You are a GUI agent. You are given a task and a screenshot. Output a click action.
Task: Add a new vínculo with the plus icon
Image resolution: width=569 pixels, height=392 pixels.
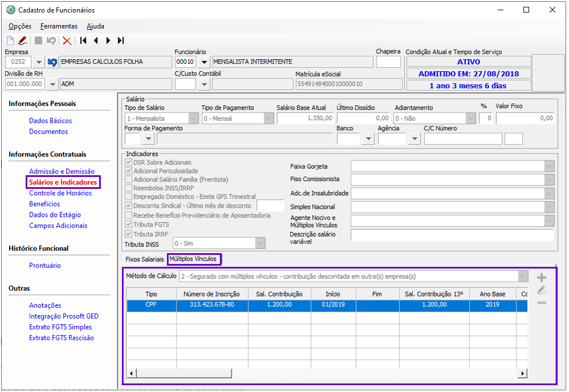[542, 278]
